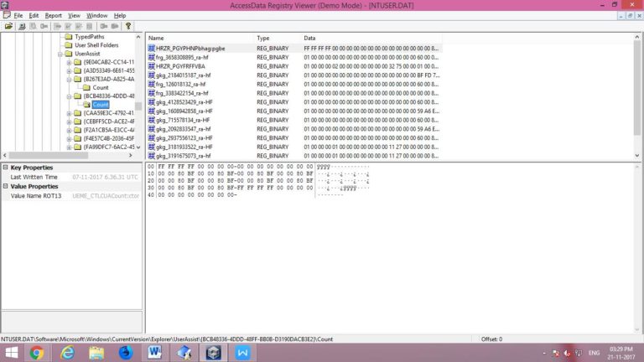Open the Window menu
This screenshot has height=362, width=644.
[96, 16]
